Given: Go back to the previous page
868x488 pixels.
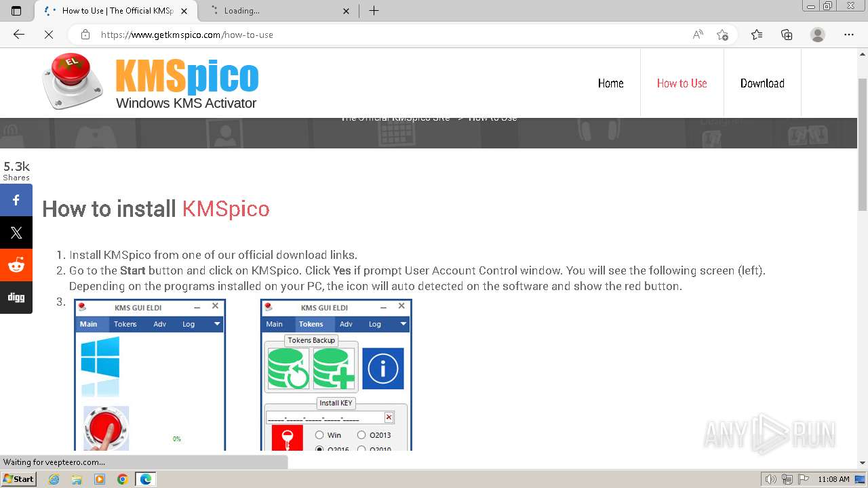Looking at the screenshot, I should click(x=19, y=35).
